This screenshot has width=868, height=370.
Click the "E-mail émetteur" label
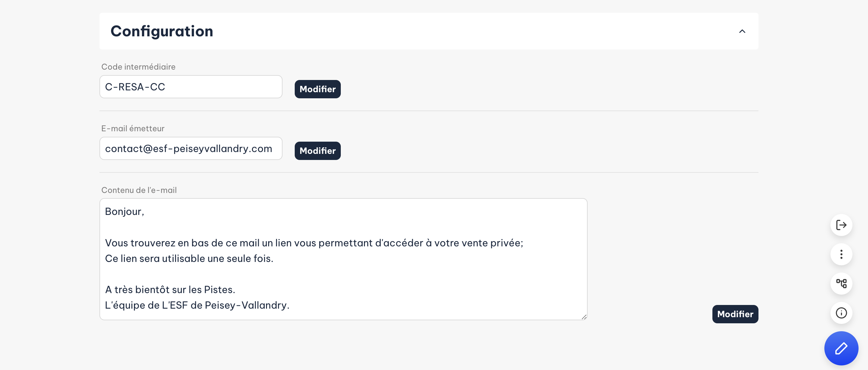[133, 129]
